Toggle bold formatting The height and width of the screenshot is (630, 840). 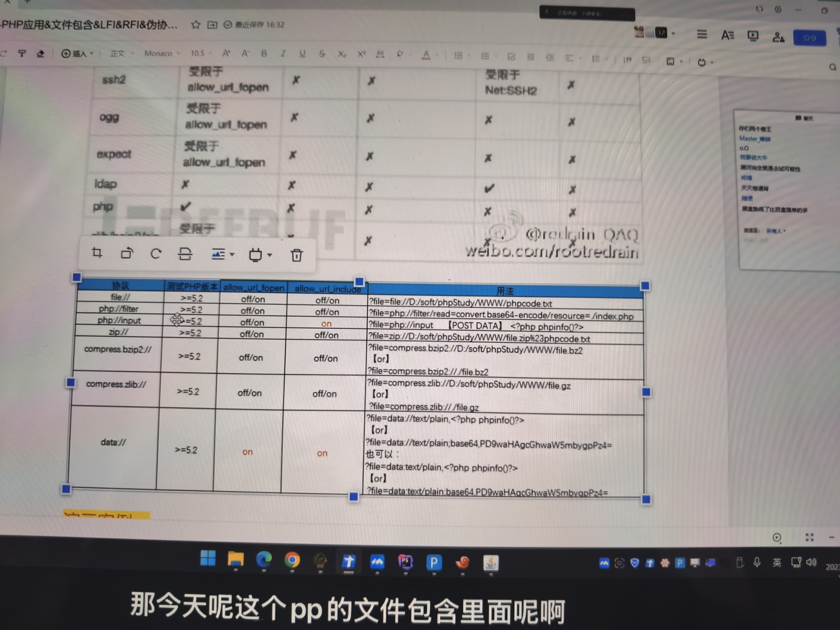pos(264,54)
